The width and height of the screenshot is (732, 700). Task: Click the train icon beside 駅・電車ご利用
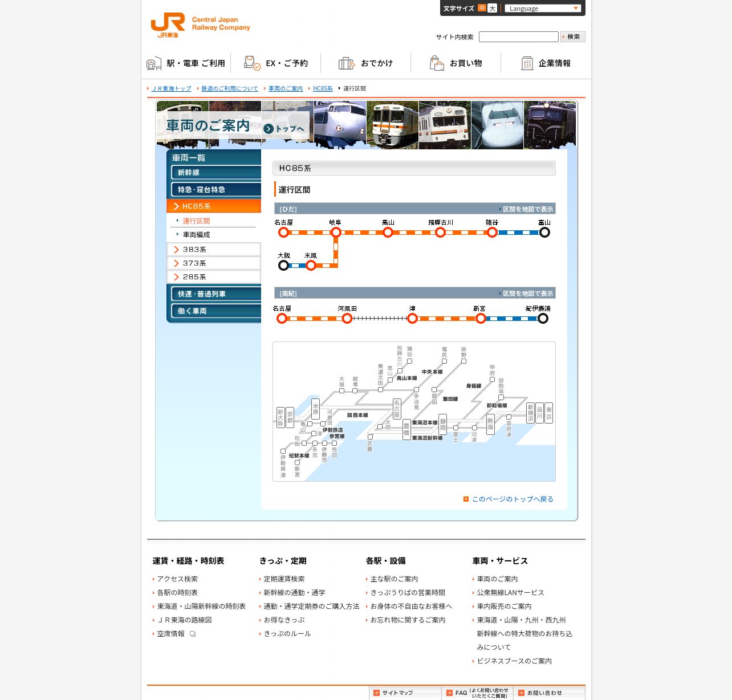154,63
